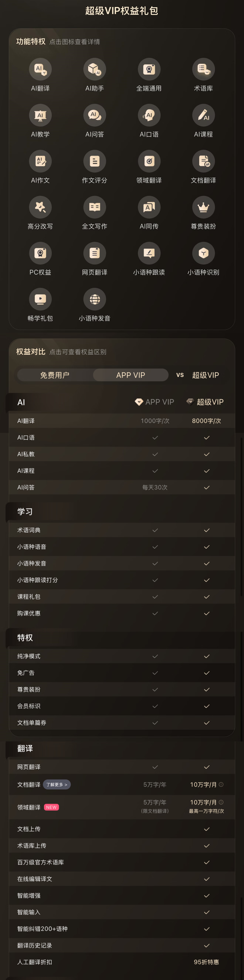
Task: Open the 畅学礼包 icon
Action: [x=40, y=299]
